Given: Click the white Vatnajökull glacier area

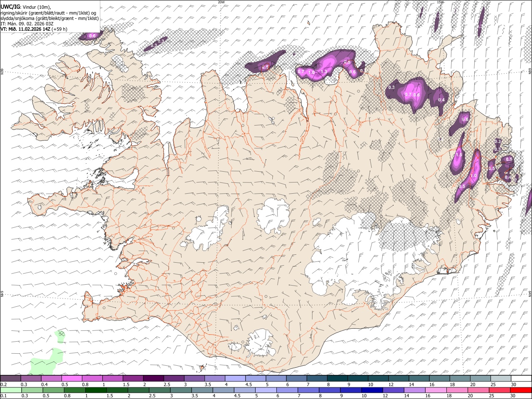Looking at the screenshot, I should pos(366,258).
